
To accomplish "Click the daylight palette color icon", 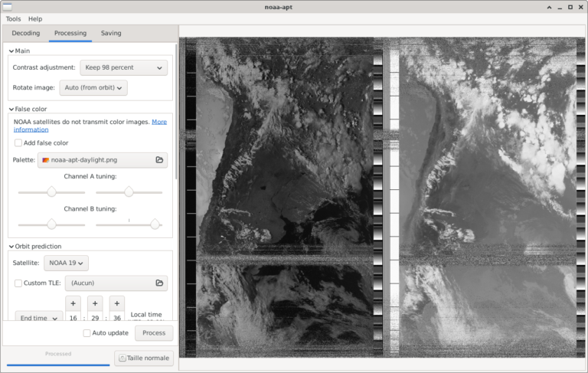I will (x=46, y=160).
